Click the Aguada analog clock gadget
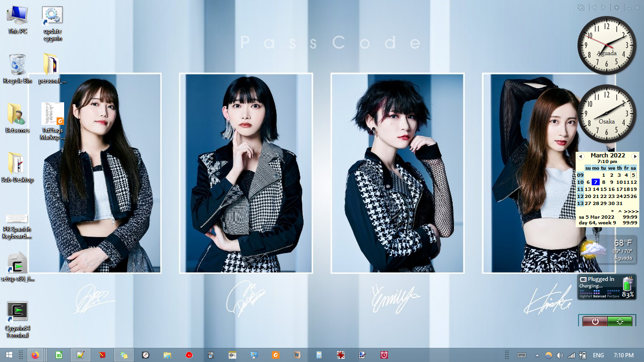Viewport: 644px width, 362px height. 607,45
